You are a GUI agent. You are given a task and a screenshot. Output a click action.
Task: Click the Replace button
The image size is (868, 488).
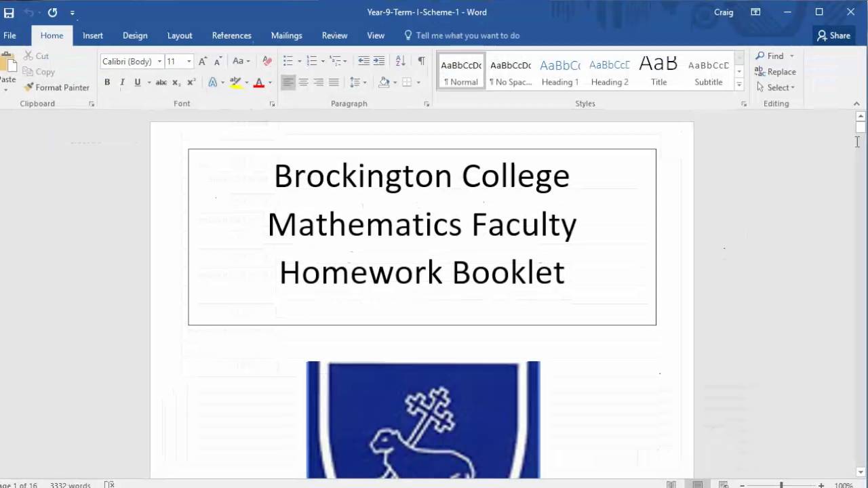click(x=775, y=72)
